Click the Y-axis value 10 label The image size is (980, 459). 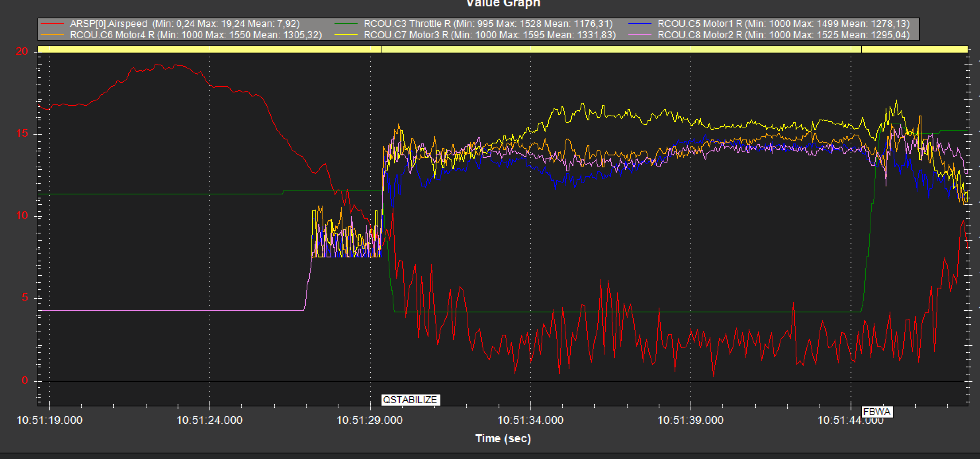click(x=22, y=216)
